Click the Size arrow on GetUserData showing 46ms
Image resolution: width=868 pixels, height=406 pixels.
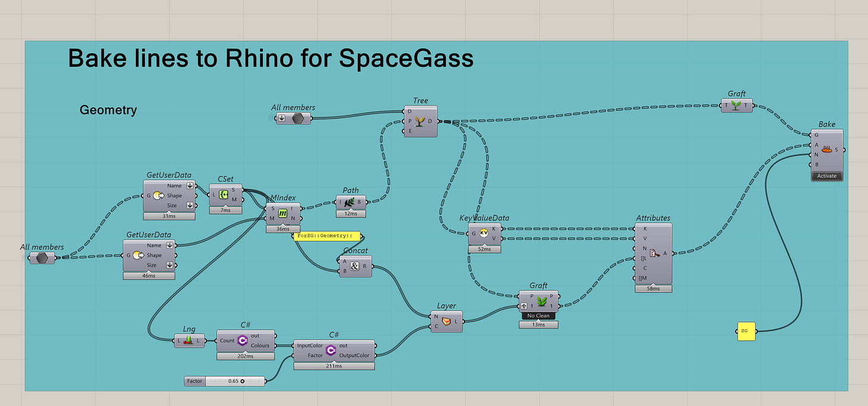click(x=170, y=265)
